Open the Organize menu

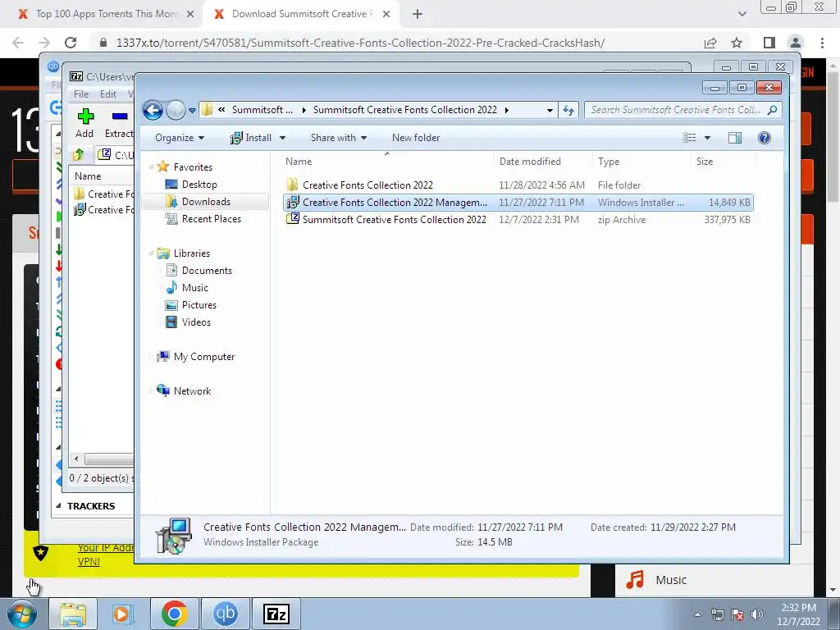tap(180, 138)
